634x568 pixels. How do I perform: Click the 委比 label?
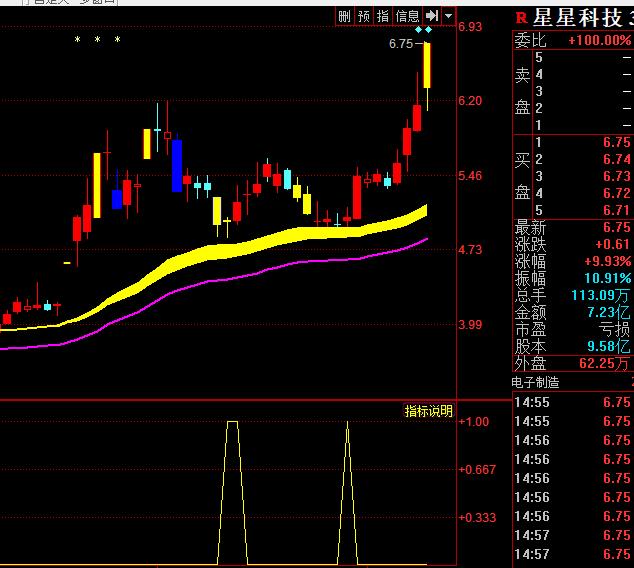click(530, 40)
